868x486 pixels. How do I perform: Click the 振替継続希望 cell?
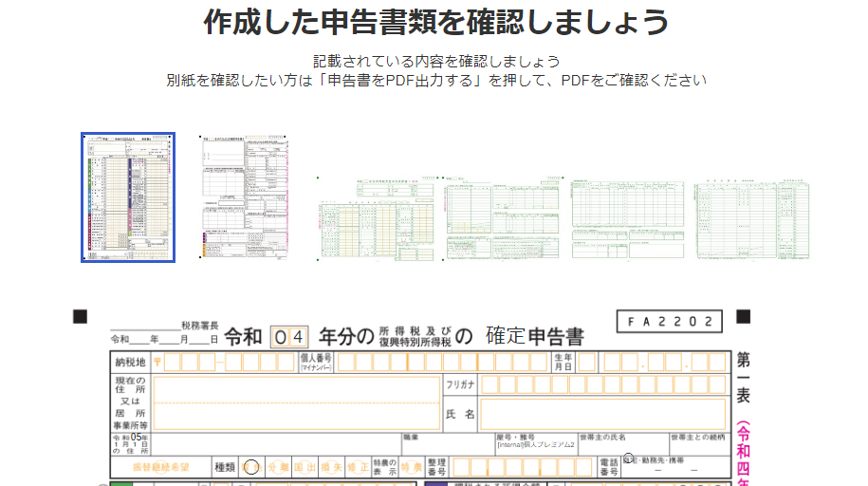[161, 467]
